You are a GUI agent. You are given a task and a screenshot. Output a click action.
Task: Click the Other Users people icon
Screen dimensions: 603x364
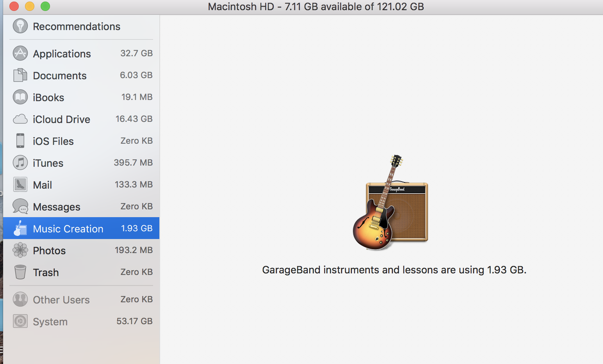pyautogui.click(x=20, y=299)
